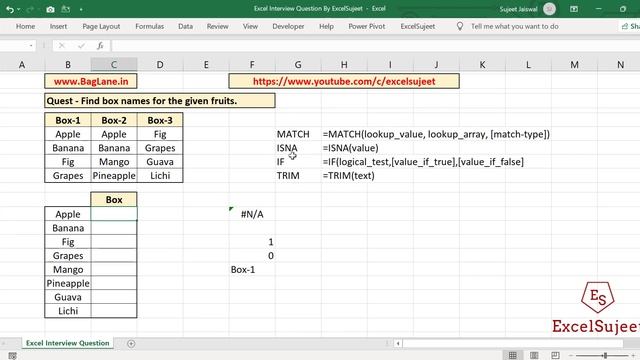Open the Formulas ribbon tab
640x360 pixels.
coord(149,26)
